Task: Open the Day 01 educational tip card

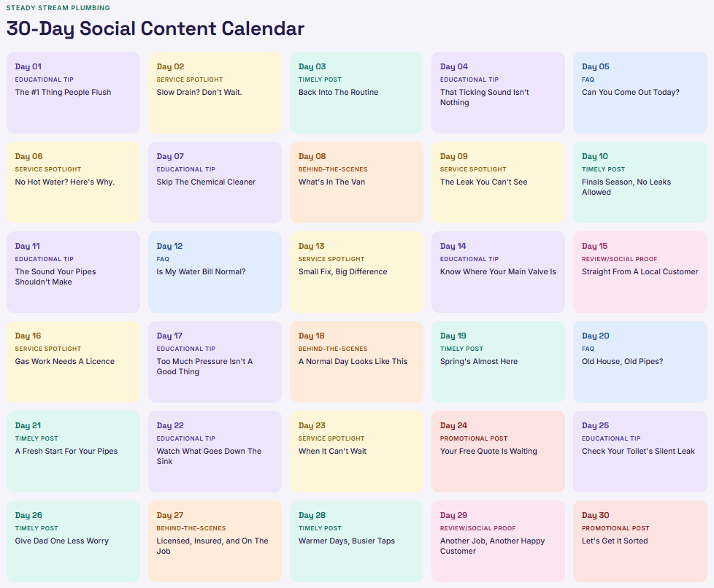Action: tap(73, 93)
